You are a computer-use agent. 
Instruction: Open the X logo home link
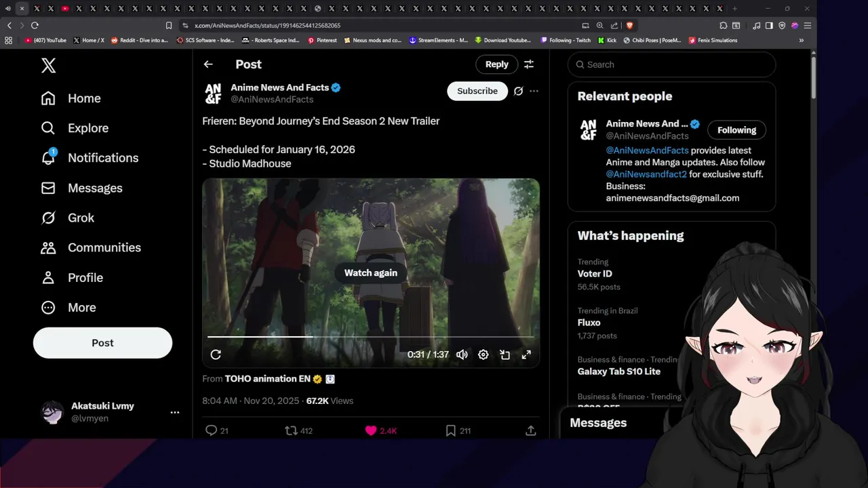point(48,65)
